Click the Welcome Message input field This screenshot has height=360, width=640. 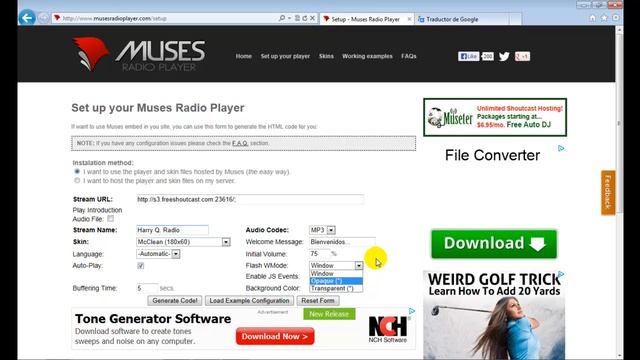pos(342,242)
